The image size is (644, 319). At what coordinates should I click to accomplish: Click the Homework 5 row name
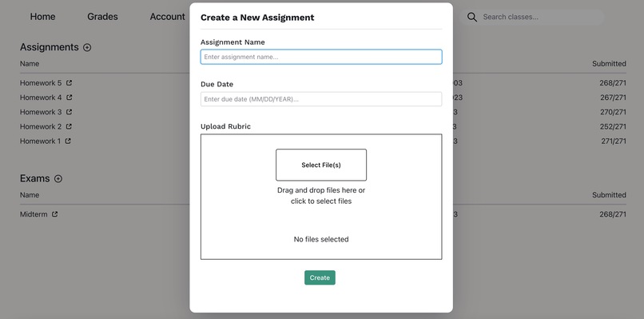(x=41, y=83)
